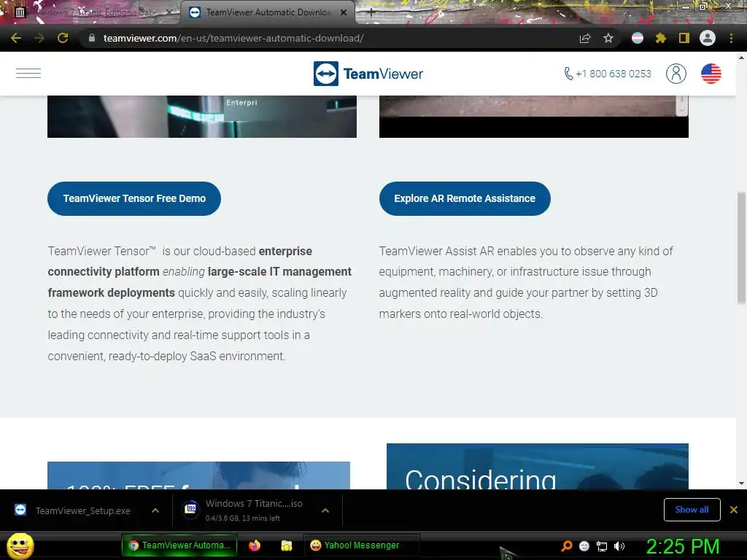Click the volume speaker tray icon
This screenshot has height=560, width=747.
click(x=619, y=546)
